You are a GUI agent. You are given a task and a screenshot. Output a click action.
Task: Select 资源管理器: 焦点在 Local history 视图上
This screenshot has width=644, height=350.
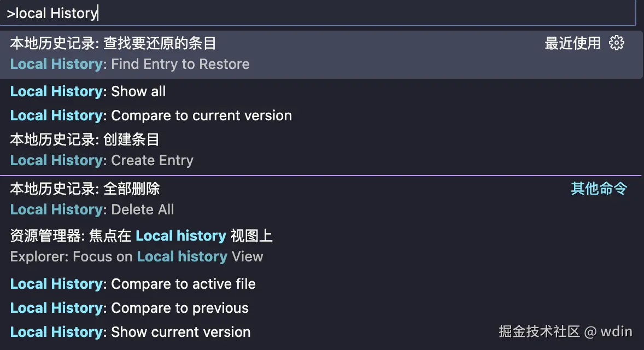click(x=141, y=236)
